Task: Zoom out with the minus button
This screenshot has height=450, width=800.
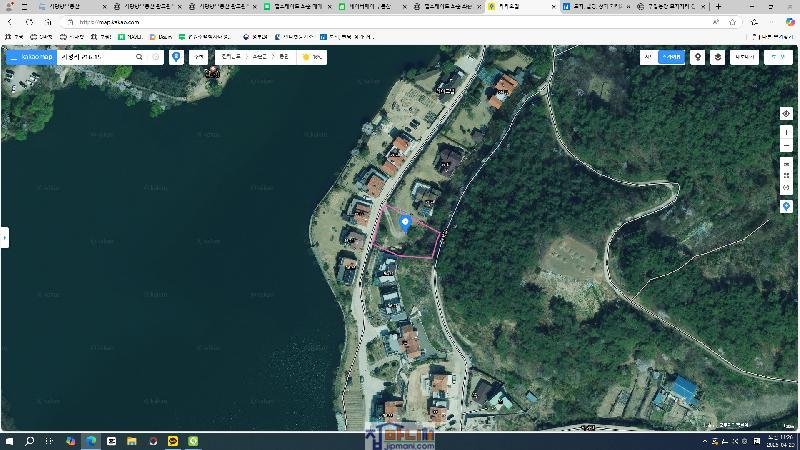Action: pyautogui.click(x=786, y=146)
